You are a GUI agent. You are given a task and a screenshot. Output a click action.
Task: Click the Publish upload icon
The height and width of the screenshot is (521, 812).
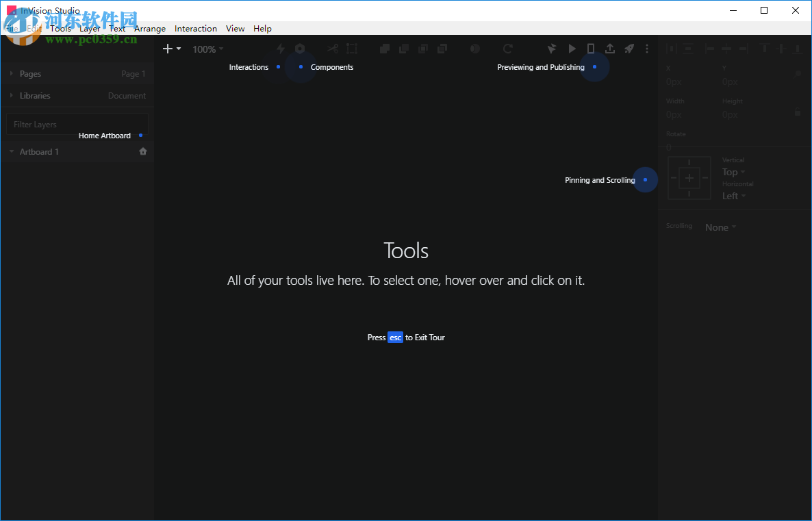(x=610, y=49)
